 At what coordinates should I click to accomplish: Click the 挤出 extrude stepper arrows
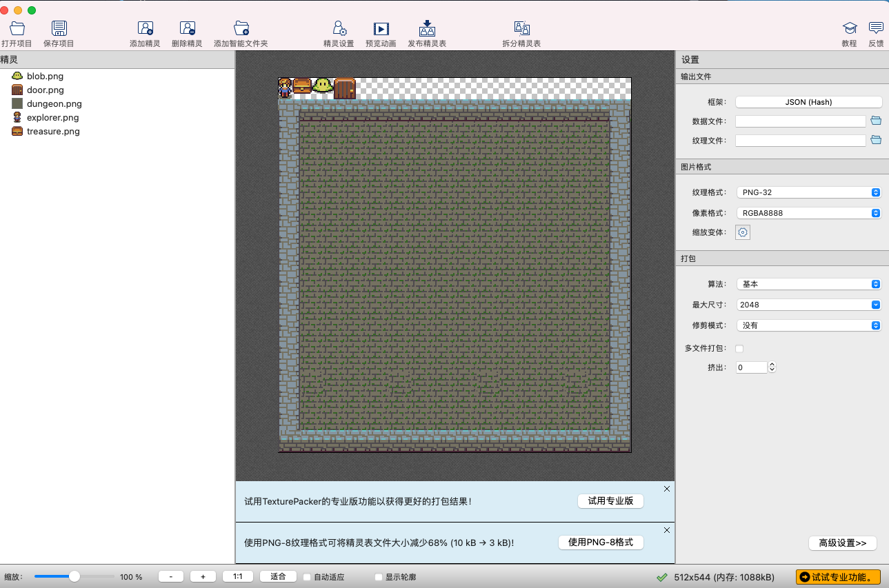click(772, 367)
